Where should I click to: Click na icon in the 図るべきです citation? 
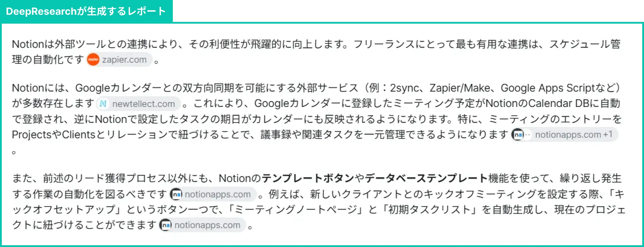click(176, 194)
